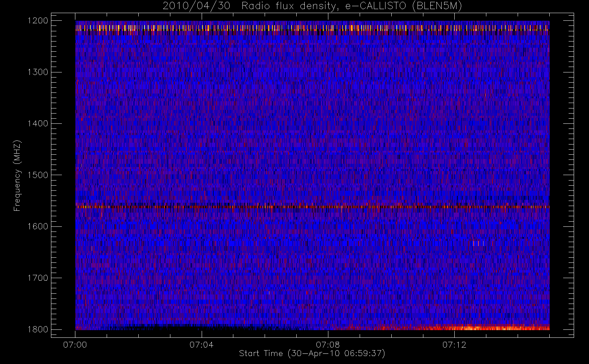Image resolution: width=589 pixels, height=364 pixels.
Task: Click the 07:04 time tick label
Action: tap(201, 345)
